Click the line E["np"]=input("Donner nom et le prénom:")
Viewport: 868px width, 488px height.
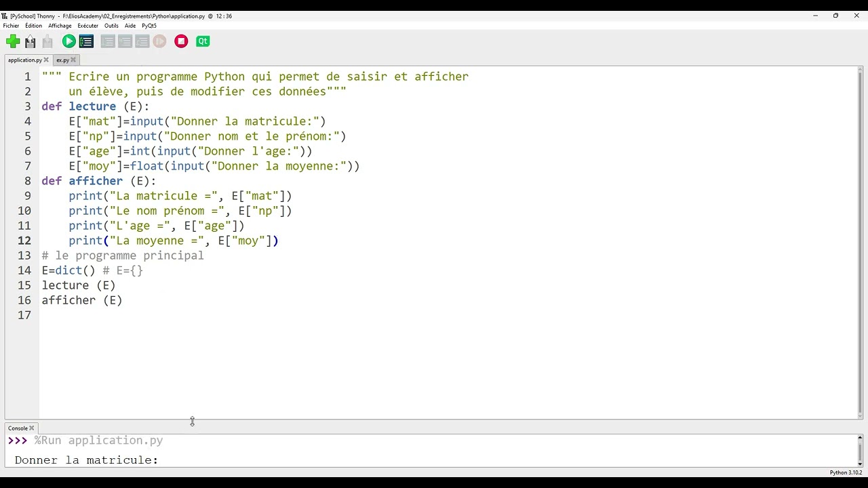(208, 136)
